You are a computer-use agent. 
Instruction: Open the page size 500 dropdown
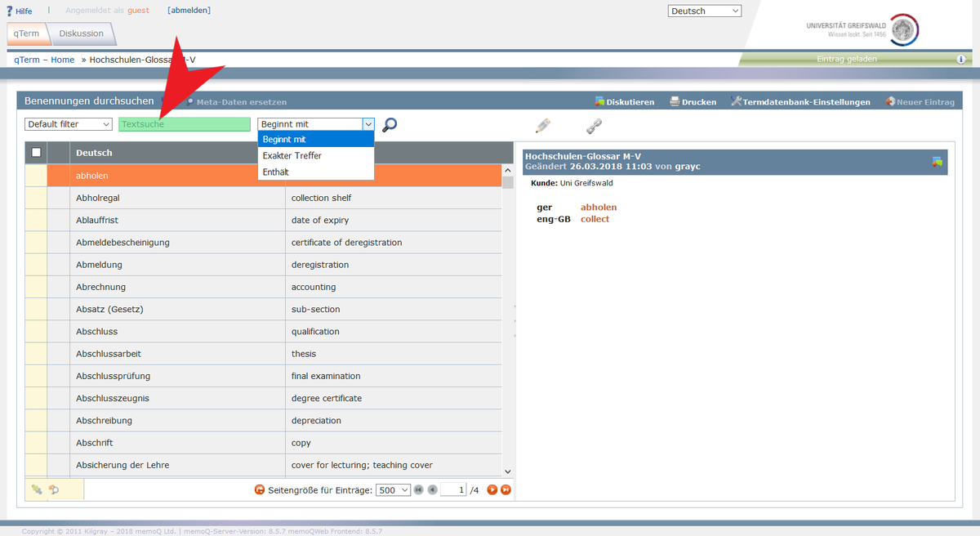point(392,490)
